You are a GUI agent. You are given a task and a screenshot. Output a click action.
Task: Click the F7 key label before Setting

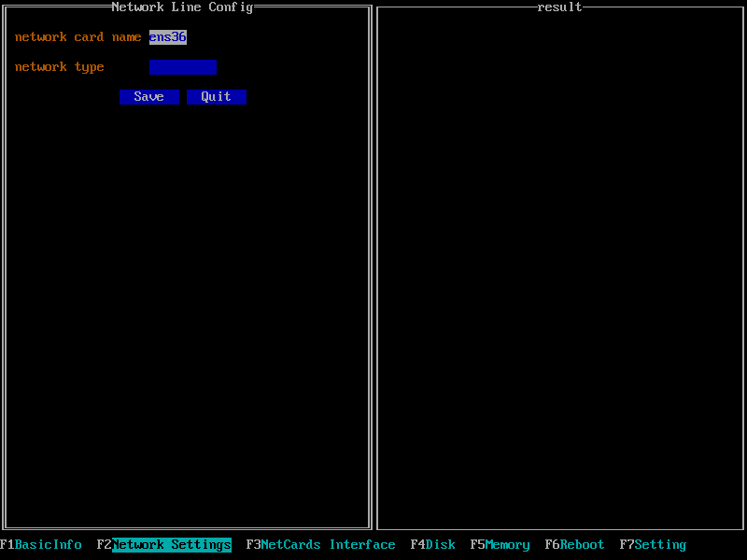(x=627, y=545)
